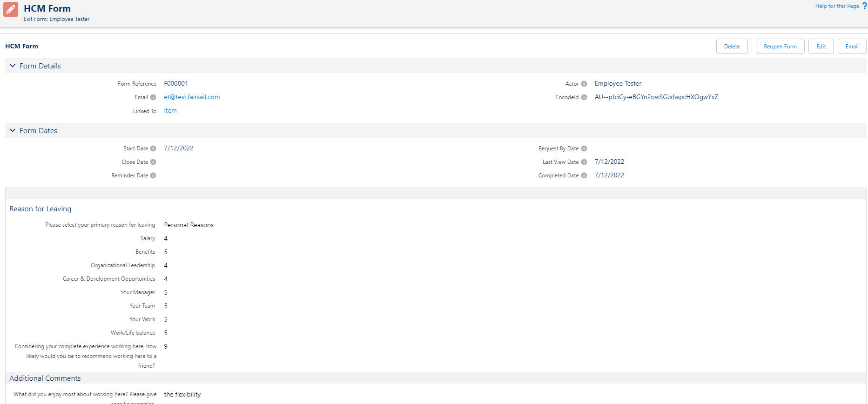Click the Request By Date info icon
The image size is (868, 404).
pyautogui.click(x=584, y=148)
